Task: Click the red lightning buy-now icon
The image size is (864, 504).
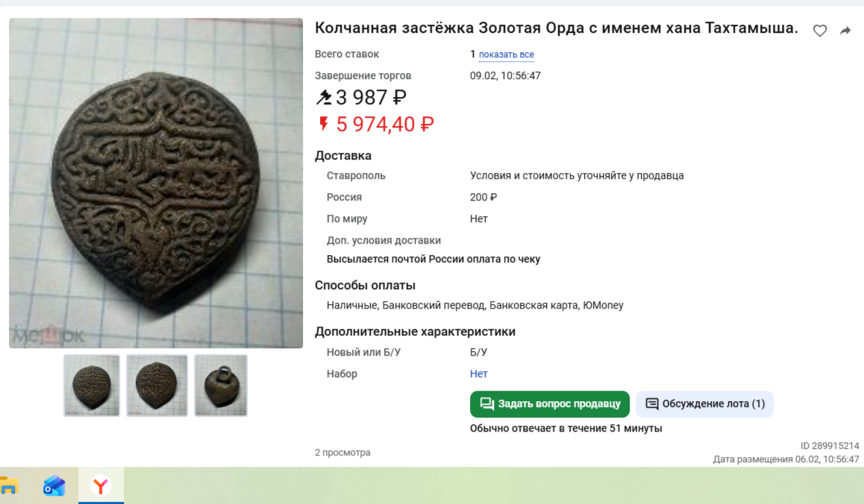Action: 324,123
